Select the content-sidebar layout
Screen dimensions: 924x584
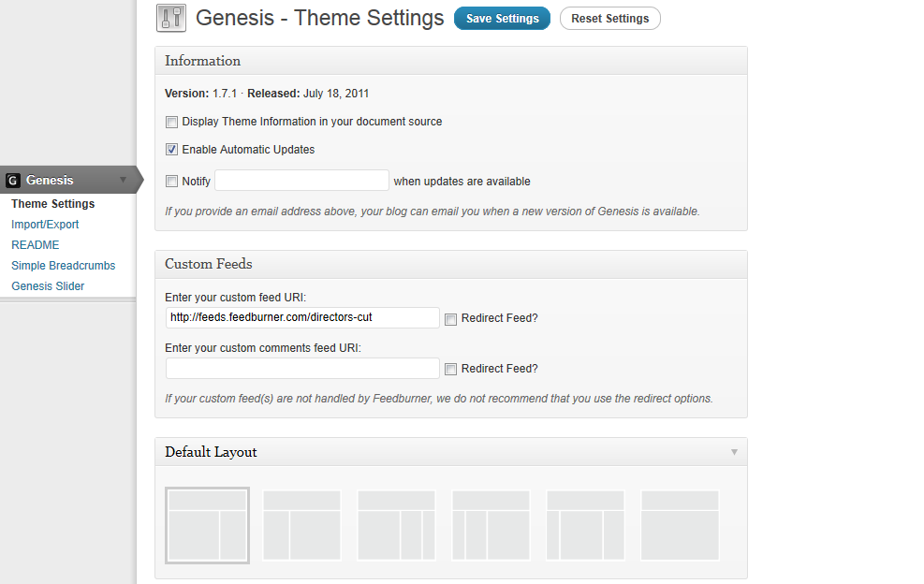(207, 524)
